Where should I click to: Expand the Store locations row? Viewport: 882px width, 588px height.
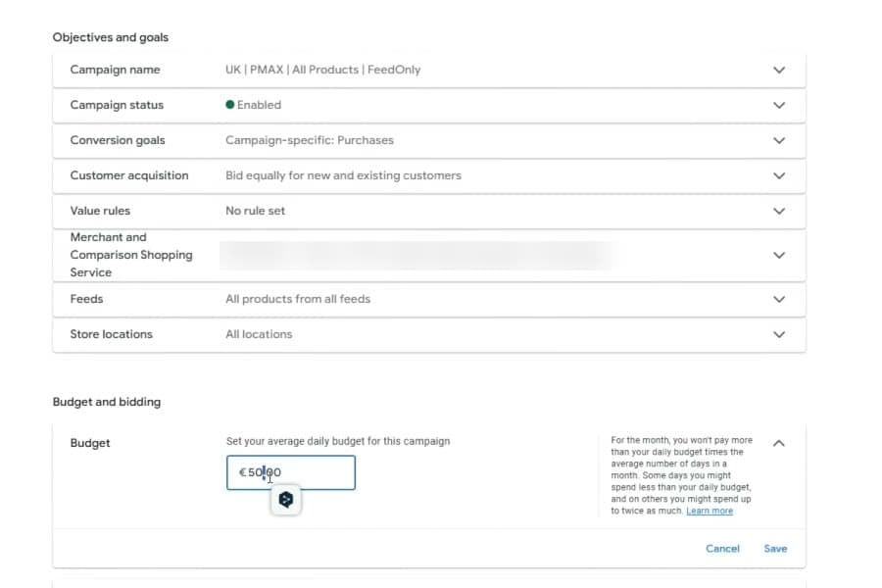click(x=778, y=334)
